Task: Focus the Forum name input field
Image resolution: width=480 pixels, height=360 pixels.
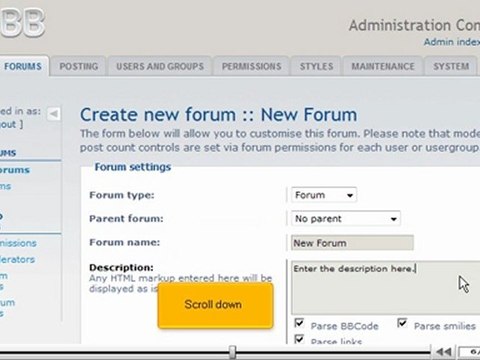Action: pyautogui.click(x=352, y=243)
